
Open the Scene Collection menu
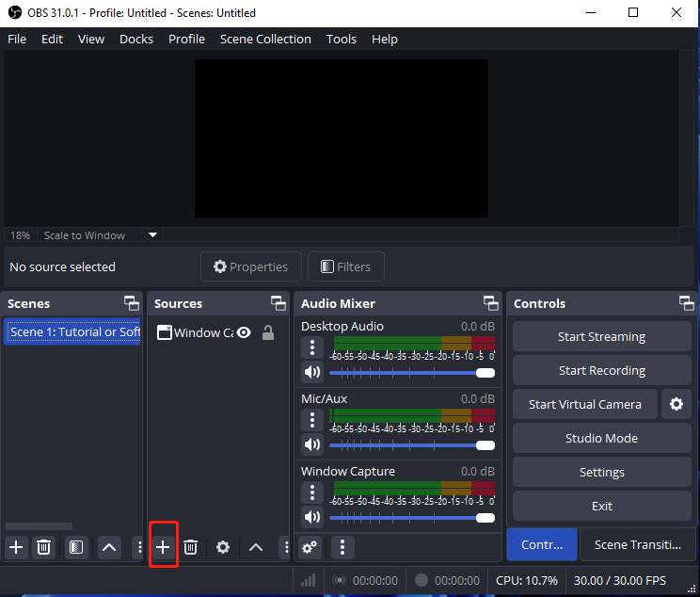point(265,40)
